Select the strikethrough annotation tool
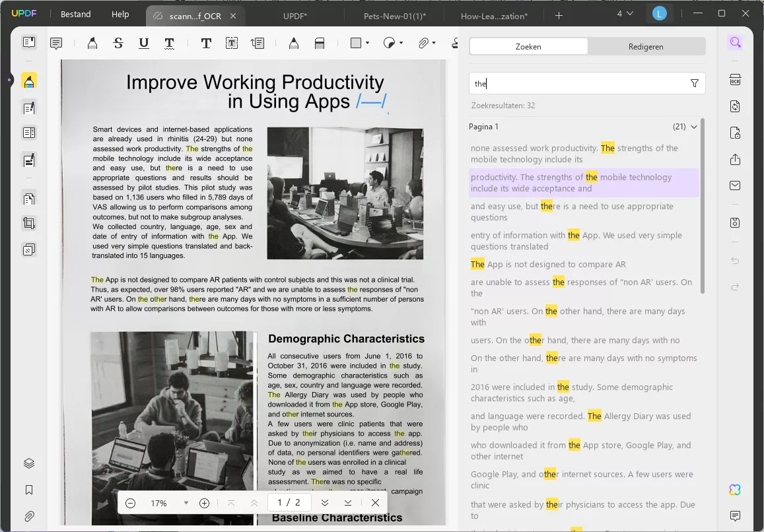This screenshot has width=764, height=532. [118, 44]
